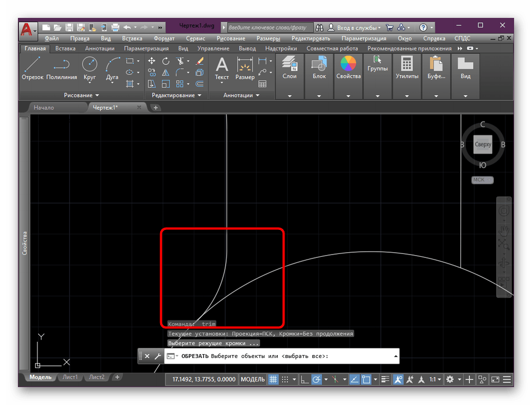This screenshot has width=532, height=405.
Task: Open the Формат menu
Action: click(164, 39)
